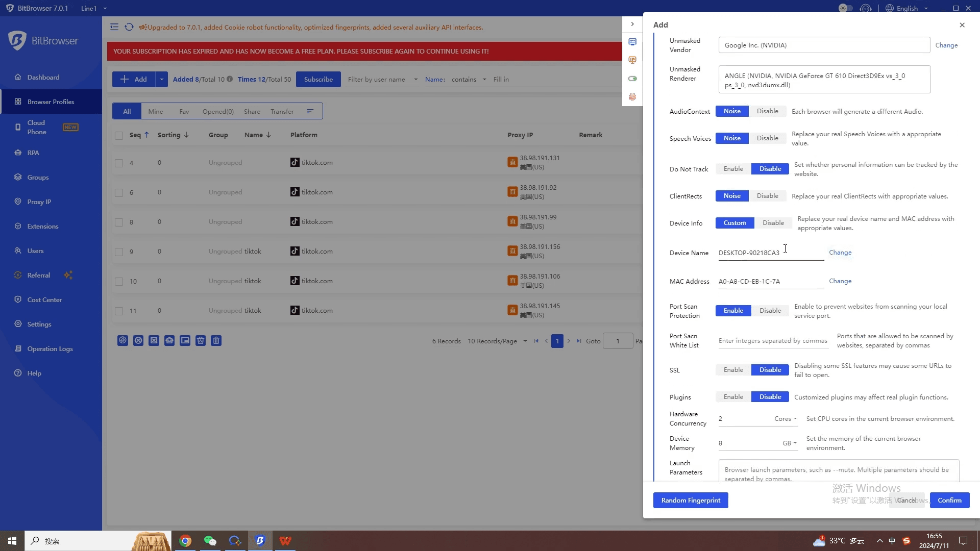980x551 pixels.
Task: Open the Hardware Concurrency Cores dropdown
Action: click(x=785, y=419)
